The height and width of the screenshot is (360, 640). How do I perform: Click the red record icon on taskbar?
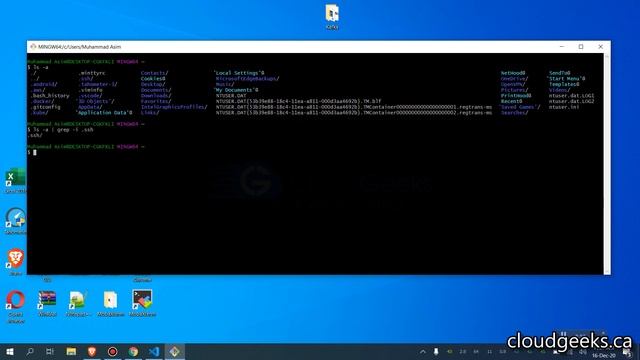click(x=112, y=351)
